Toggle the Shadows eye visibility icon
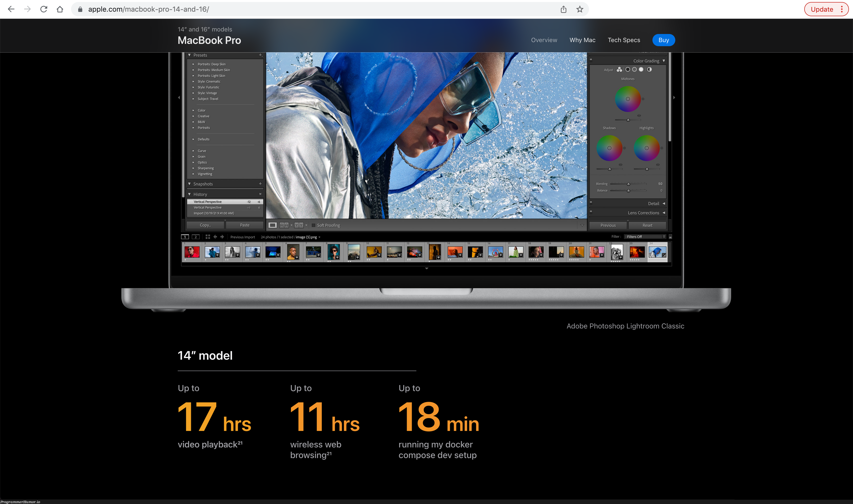Viewport: 853px width, 504px height. coord(620,165)
